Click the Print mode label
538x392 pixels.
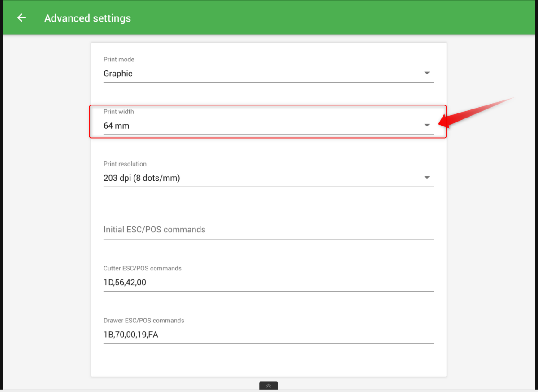(x=119, y=60)
